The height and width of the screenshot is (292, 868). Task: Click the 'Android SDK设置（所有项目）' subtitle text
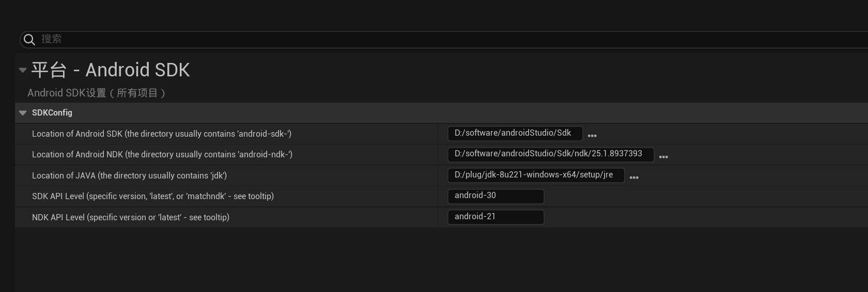(97, 93)
